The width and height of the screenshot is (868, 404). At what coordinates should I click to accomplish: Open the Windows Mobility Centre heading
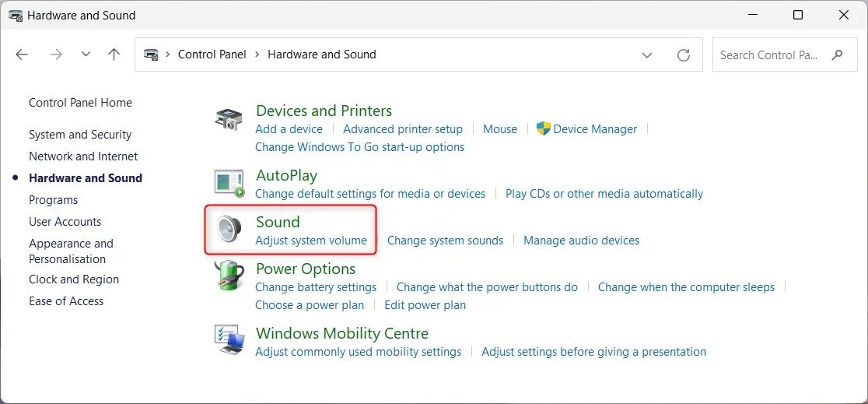click(x=342, y=334)
